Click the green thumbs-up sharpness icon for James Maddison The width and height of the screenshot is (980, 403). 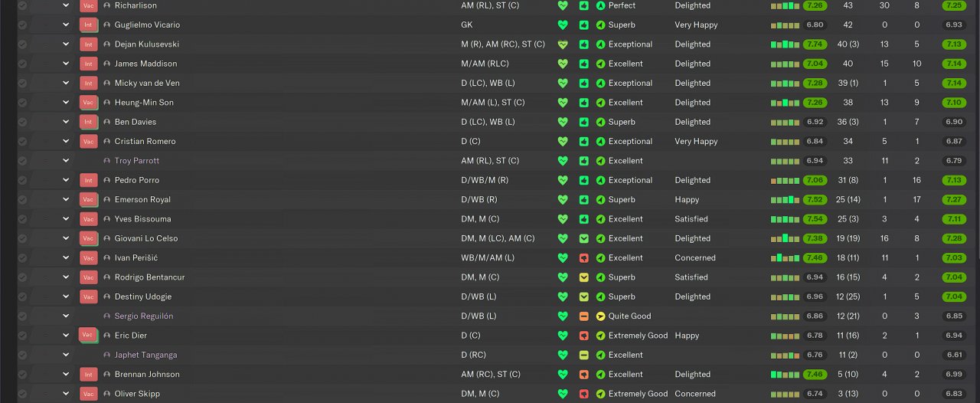(x=583, y=64)
